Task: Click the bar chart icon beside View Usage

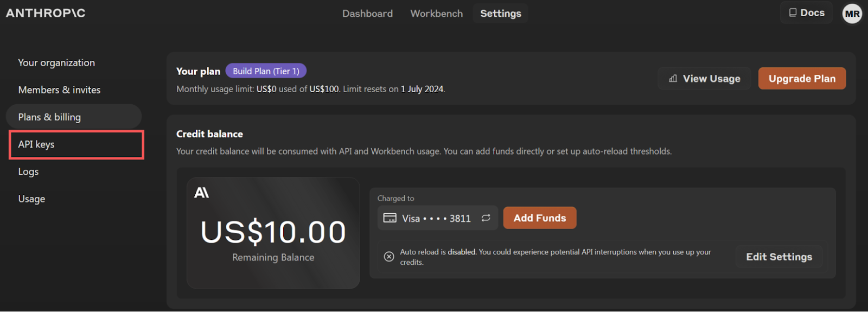Action: tap(673, 79)
